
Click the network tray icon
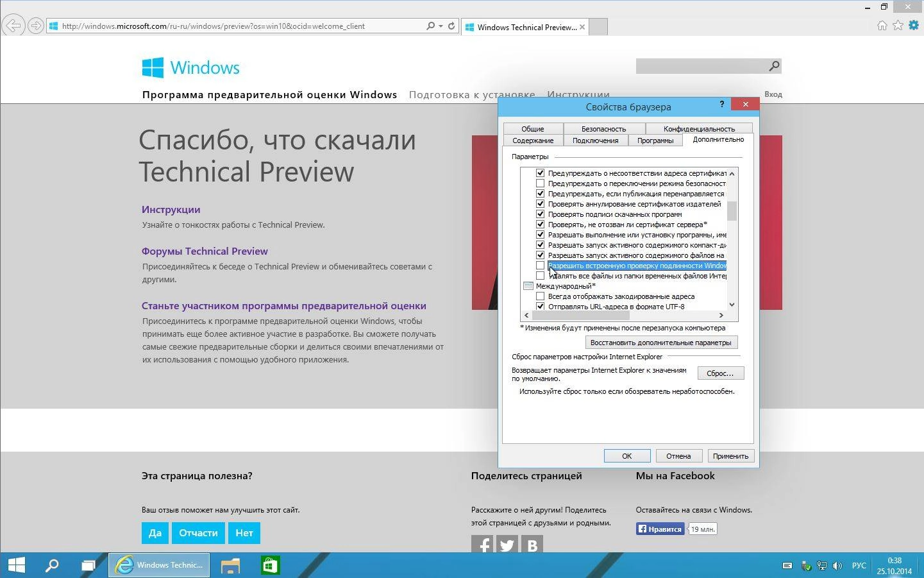point(822,566)
